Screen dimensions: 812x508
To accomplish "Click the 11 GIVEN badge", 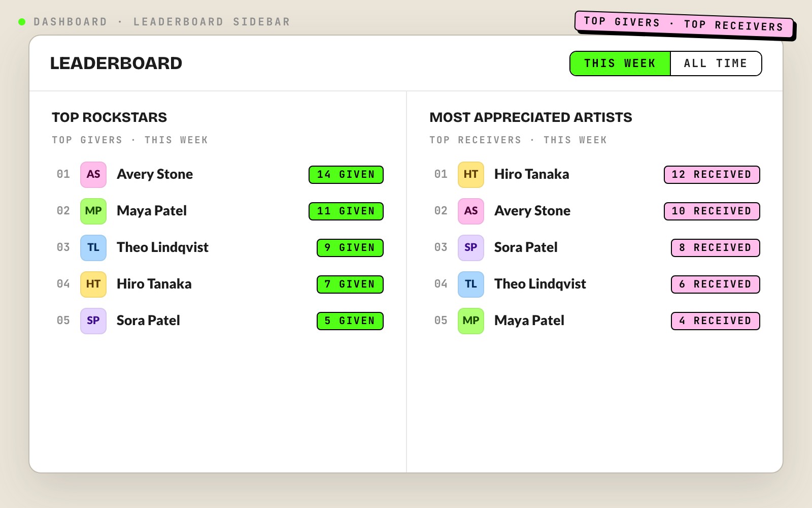I will (346, 211).
